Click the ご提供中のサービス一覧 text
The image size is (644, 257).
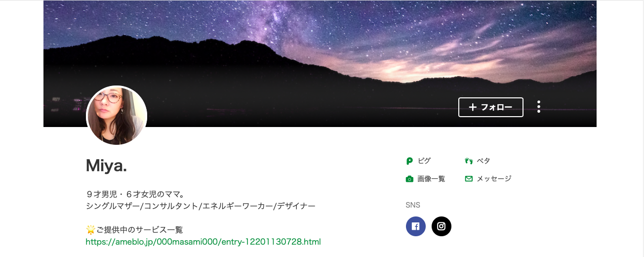pyautogui.click(x=140, y=230)
